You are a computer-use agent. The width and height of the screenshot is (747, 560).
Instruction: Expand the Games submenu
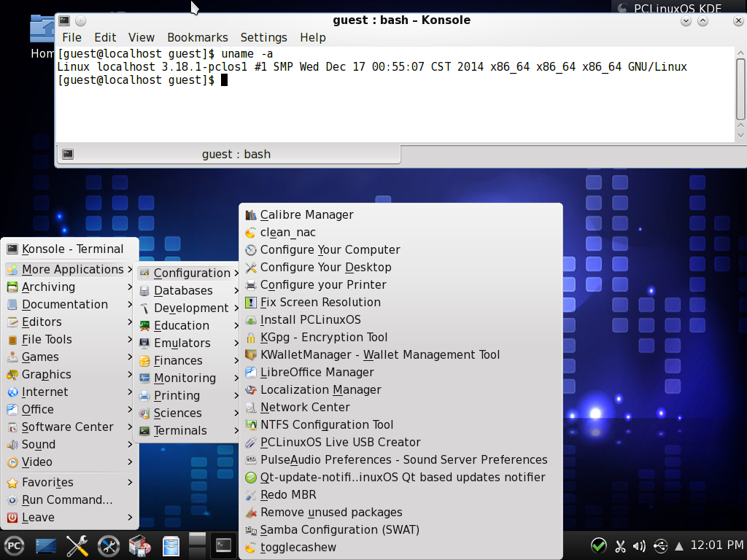[70, 357]
